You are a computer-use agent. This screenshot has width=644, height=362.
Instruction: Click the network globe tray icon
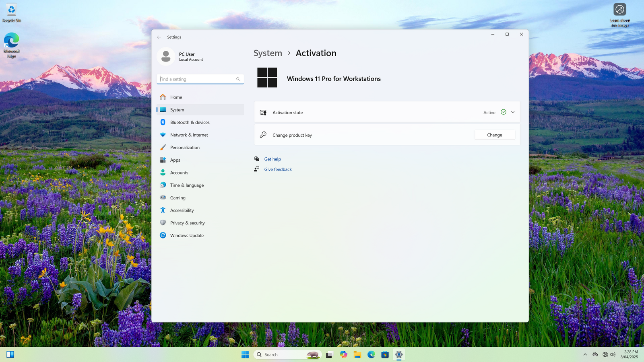(x=605, y=354)
